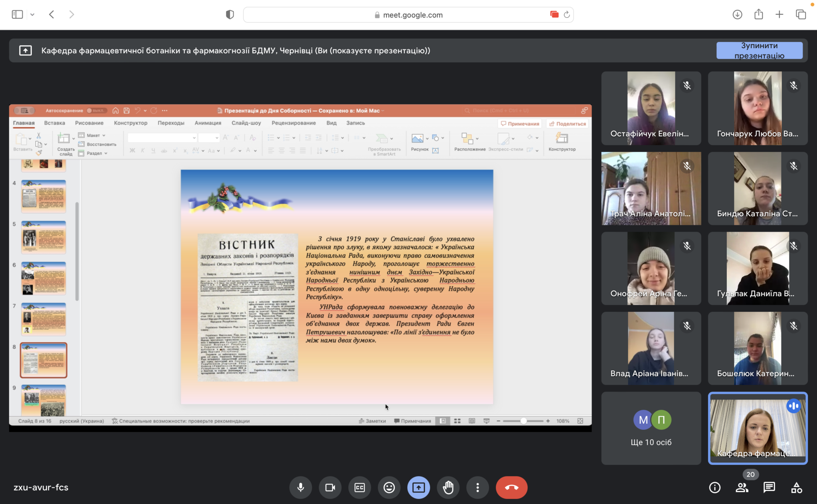Show the participants people list
This screenshot has height=504, width=817.
[x=742, y=487]
